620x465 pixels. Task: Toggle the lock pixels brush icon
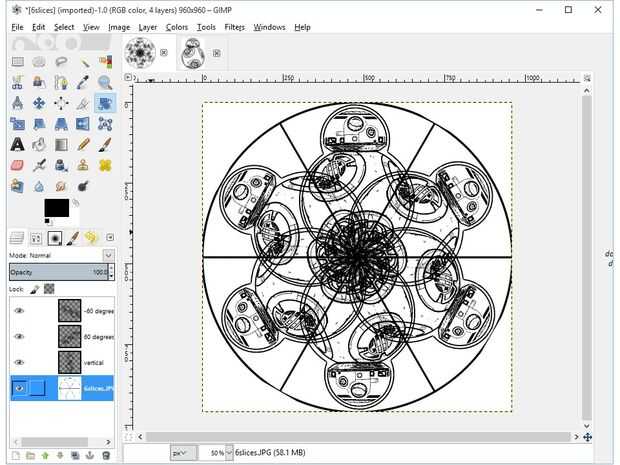[34, 289]
